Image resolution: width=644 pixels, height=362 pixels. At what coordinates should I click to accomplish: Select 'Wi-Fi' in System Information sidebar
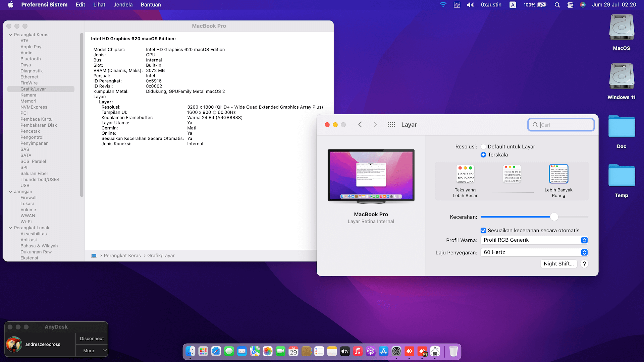pyautogui.click(x=26, y=222)
